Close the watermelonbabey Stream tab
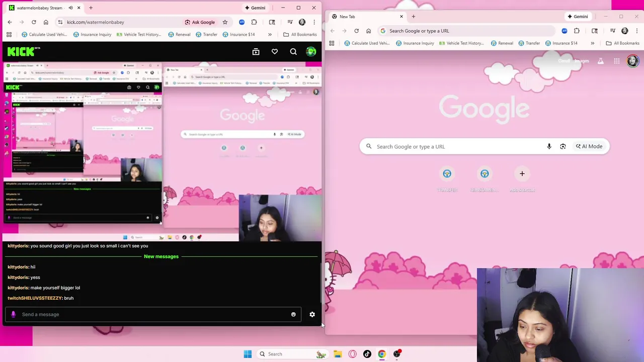 78,8
